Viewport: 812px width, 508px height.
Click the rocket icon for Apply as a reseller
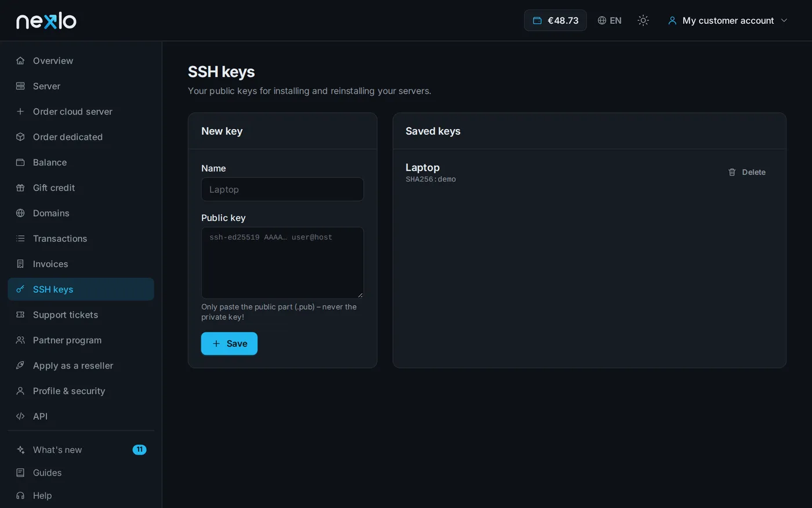tap(20, 366)
